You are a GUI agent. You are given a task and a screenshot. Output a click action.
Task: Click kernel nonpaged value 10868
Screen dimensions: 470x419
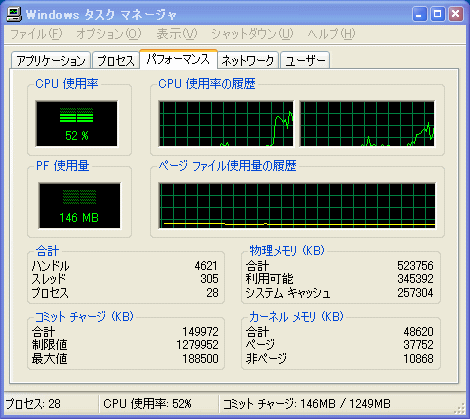[x=418, y=359]
